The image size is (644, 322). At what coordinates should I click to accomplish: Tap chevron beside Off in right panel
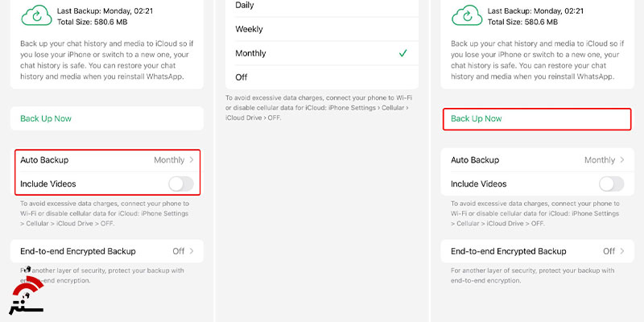click(621, 251)
